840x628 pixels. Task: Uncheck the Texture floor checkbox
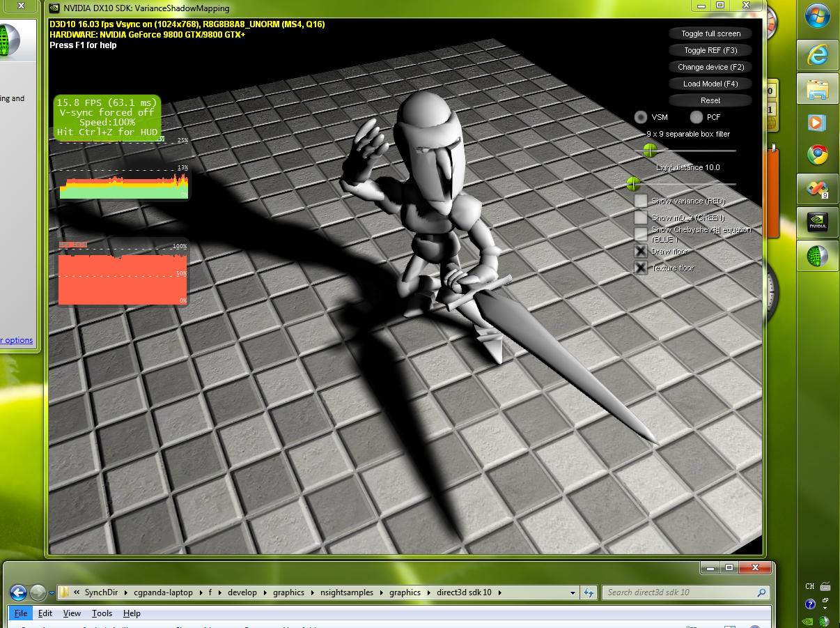640,268
